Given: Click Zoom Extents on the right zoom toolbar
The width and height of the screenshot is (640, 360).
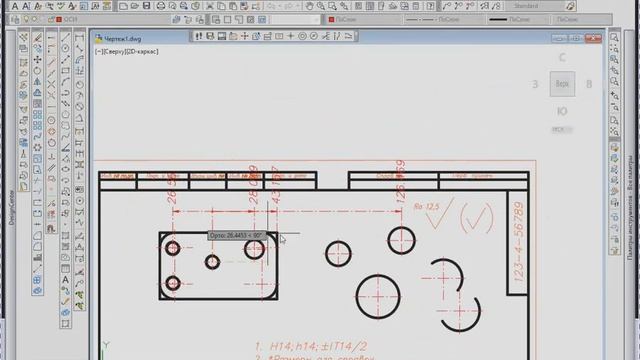Looking at the screenshot, I should (614, 131).
